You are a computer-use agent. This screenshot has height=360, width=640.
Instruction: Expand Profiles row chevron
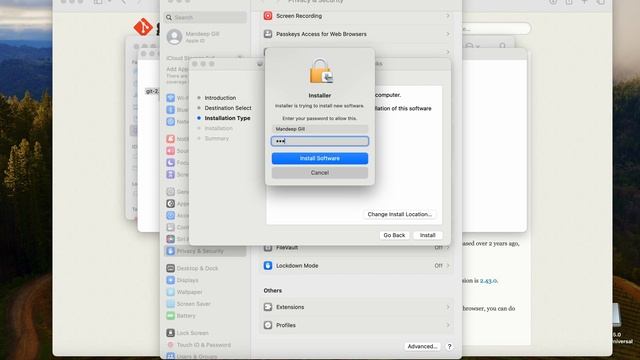click(x=448, y=325)
